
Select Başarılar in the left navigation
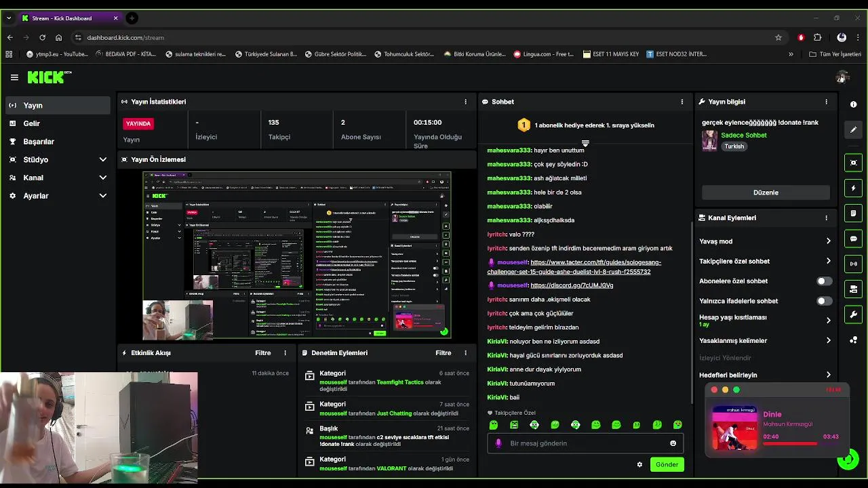58,142
